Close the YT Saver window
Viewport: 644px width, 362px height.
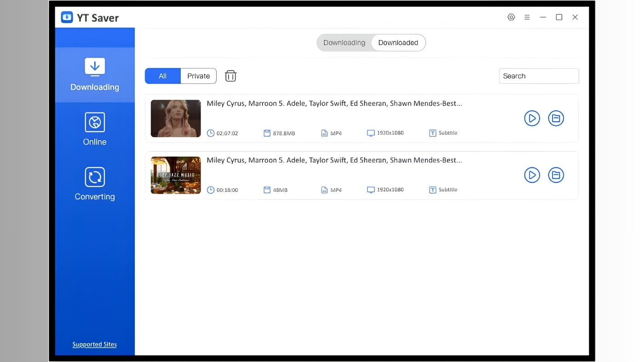pyautogui.click(x=575, y=17)
